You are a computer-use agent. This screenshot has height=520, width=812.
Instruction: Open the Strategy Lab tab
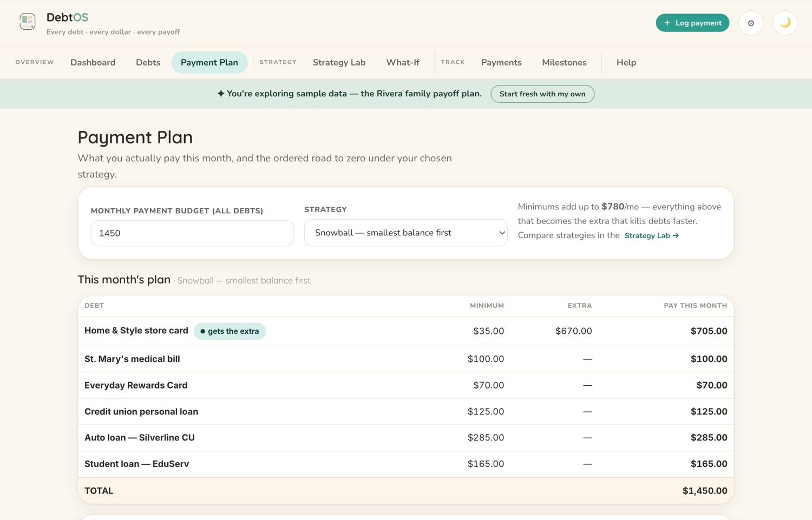tap(339, 62)
